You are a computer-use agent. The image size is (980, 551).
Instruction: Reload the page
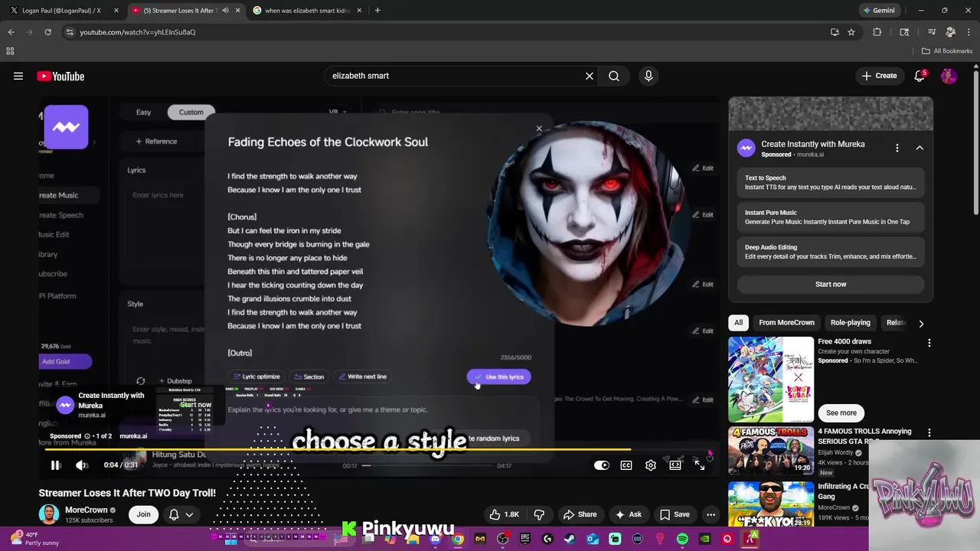(47, 32)
